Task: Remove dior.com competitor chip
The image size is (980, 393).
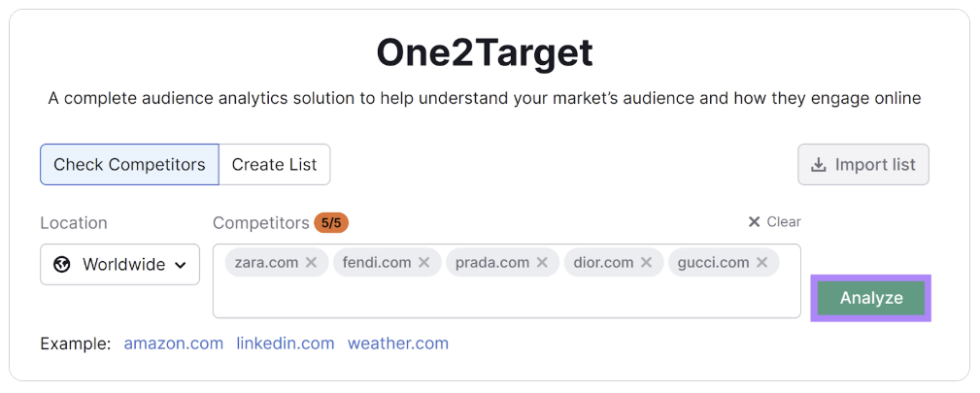Action: coord(646,263)
